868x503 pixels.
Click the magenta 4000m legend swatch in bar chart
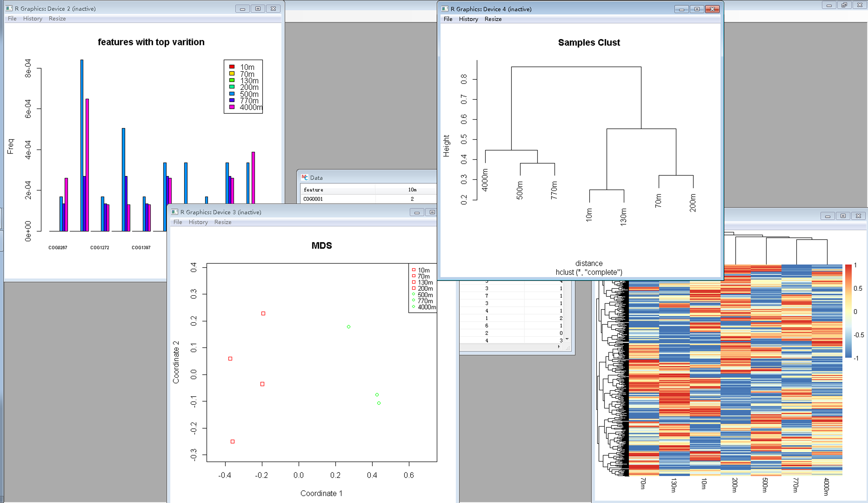coord(232,107)
